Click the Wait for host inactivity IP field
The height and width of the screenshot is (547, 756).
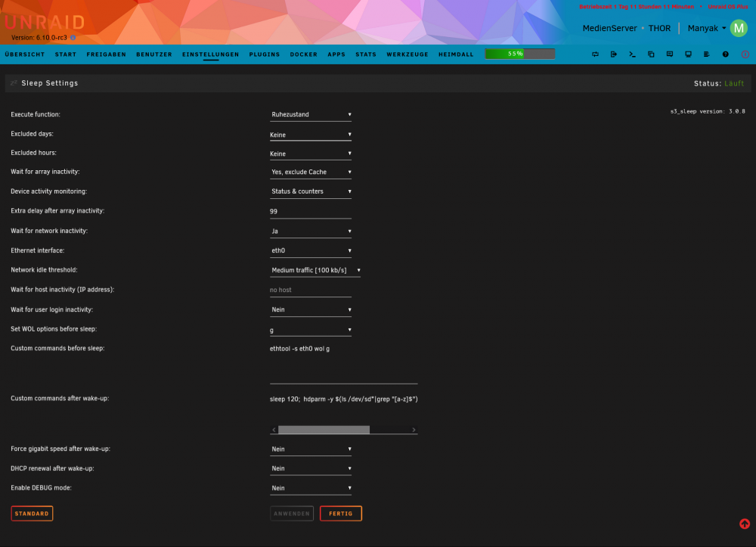point(311,290)
